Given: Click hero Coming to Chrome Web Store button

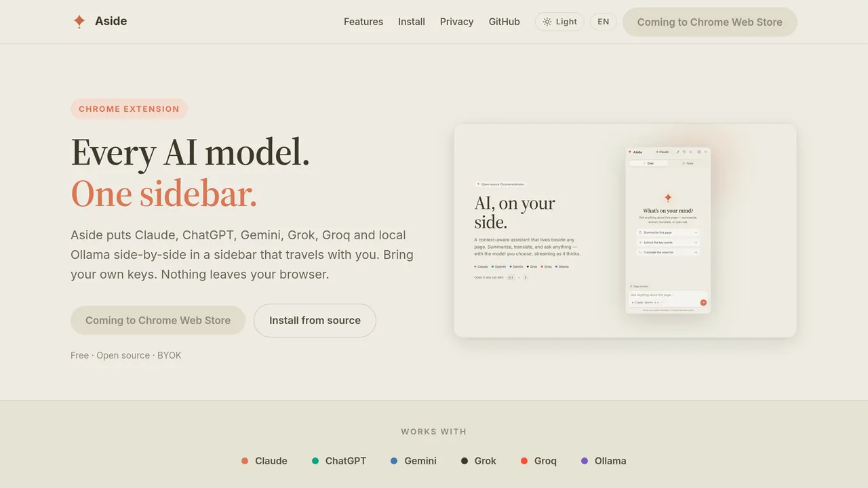Looking at the screenshot, I should tap(158, 320).
